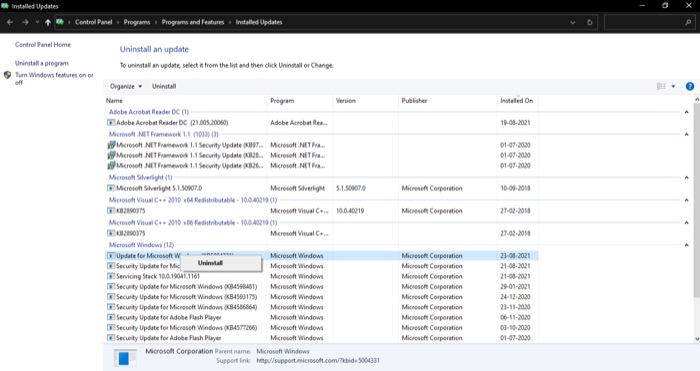Screen dimensions: 700x371
Task: Click Programs in the address breadcrumb
Action: pos(137,22)
